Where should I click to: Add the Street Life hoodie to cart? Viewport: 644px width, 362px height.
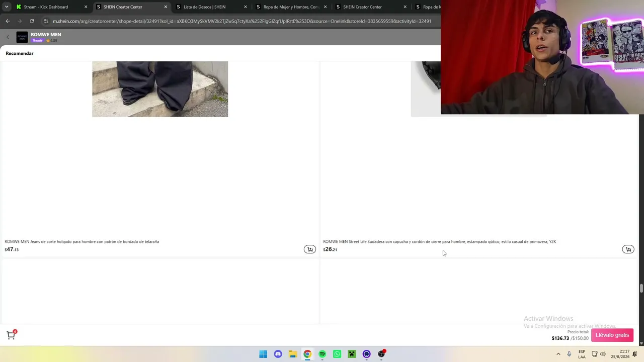coord(628,249)
